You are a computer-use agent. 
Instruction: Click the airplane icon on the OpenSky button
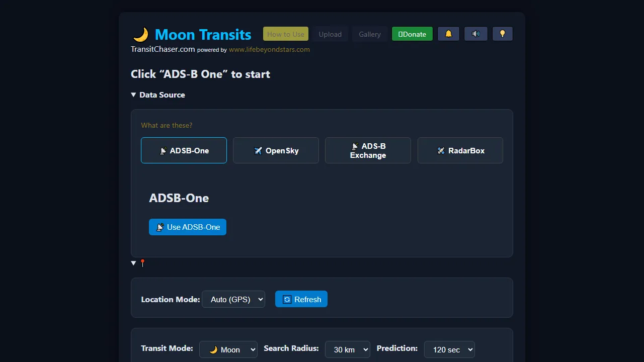(257, 150)
